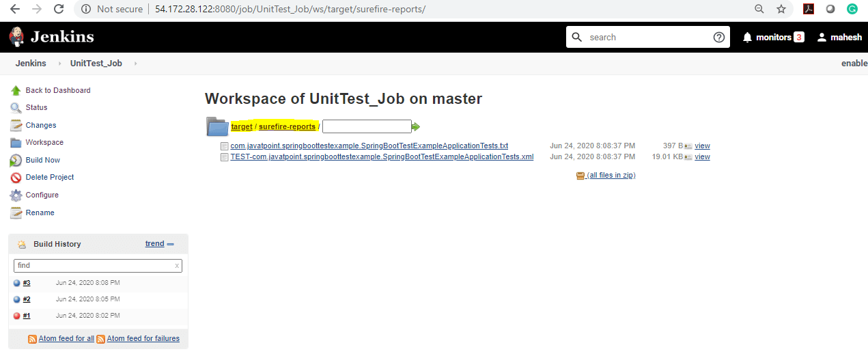868x356 pixels.
Task: Click the Changes notepad icon
Action: point(16,125)
